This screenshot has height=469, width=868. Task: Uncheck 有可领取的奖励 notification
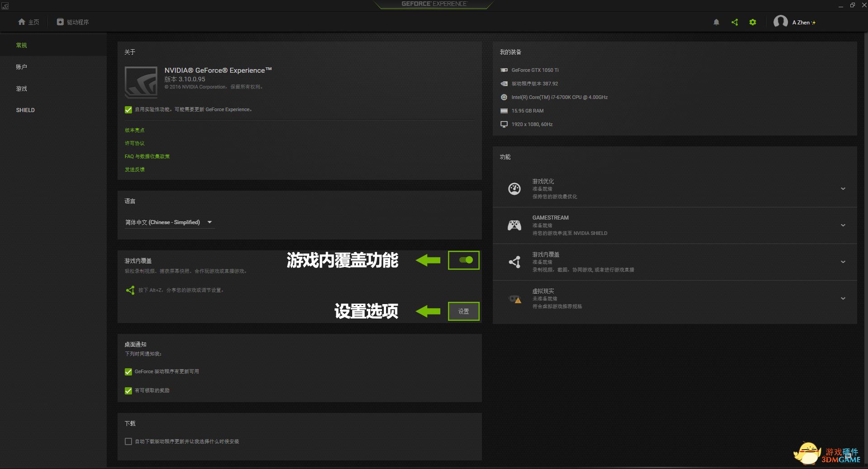[x=128, y=391]
